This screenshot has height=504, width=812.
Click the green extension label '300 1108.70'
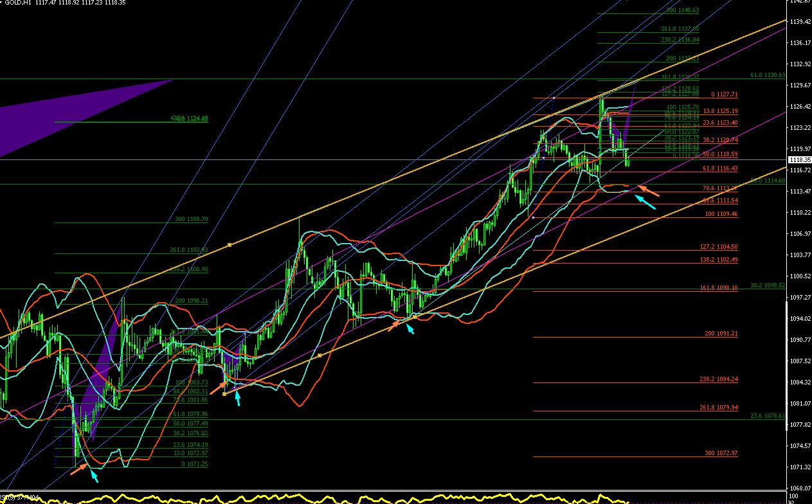192,219
